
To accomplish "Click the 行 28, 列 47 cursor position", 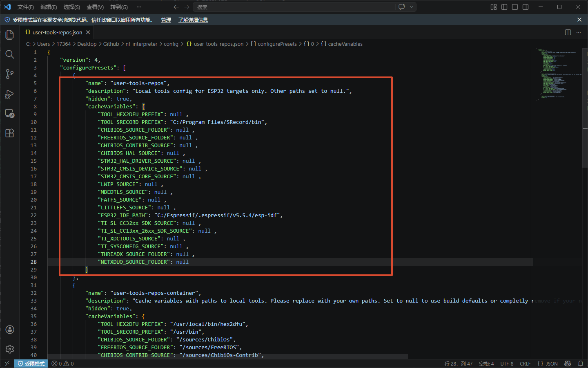I will (459, 364).
